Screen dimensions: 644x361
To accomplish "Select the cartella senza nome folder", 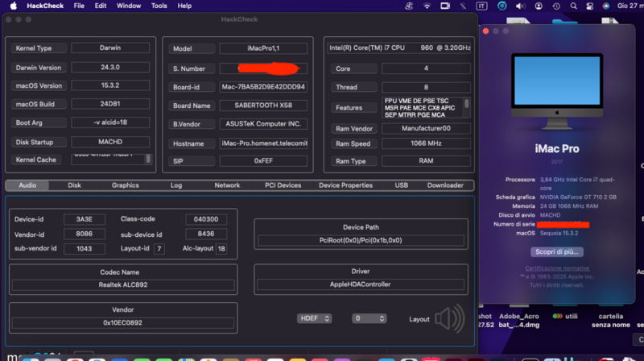I will tap(611, 320).
